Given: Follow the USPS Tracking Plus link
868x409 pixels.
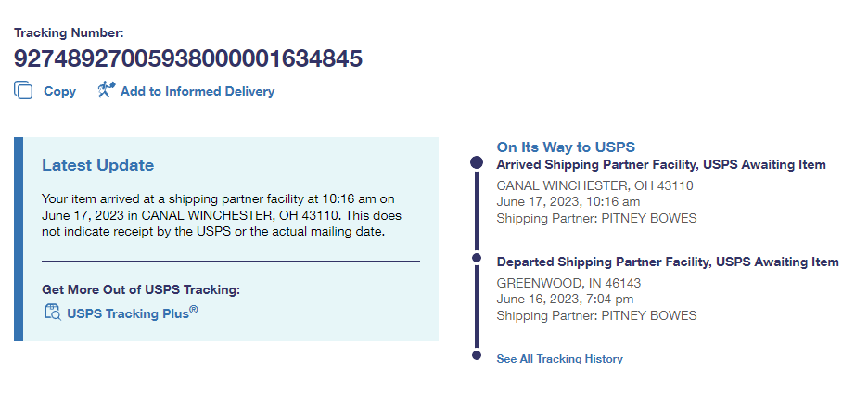Looking at the screenshot, I should [x=128, y=313].
